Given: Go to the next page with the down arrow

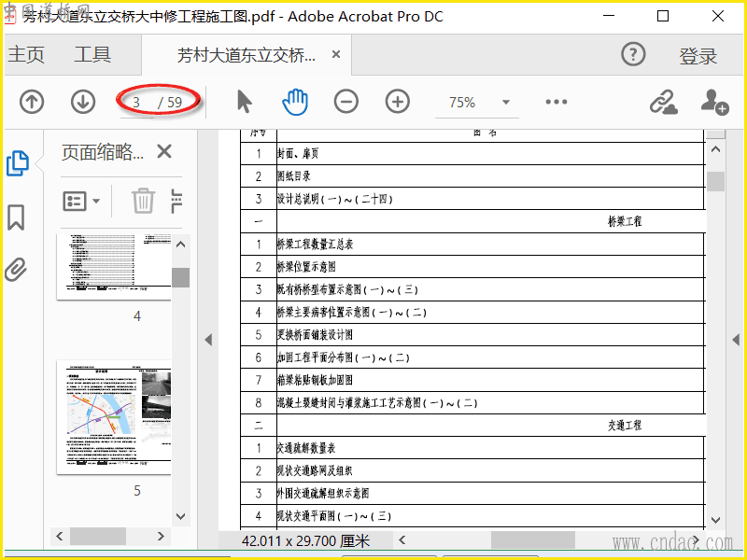Looking at the screenshot, I should tap(83, 102).
